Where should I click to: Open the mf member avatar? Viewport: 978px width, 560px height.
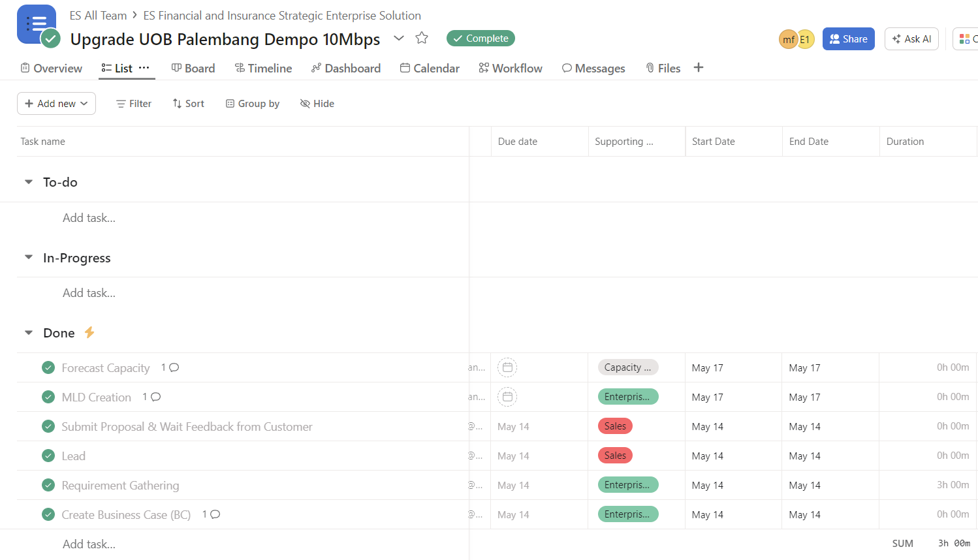coord(788,39)
